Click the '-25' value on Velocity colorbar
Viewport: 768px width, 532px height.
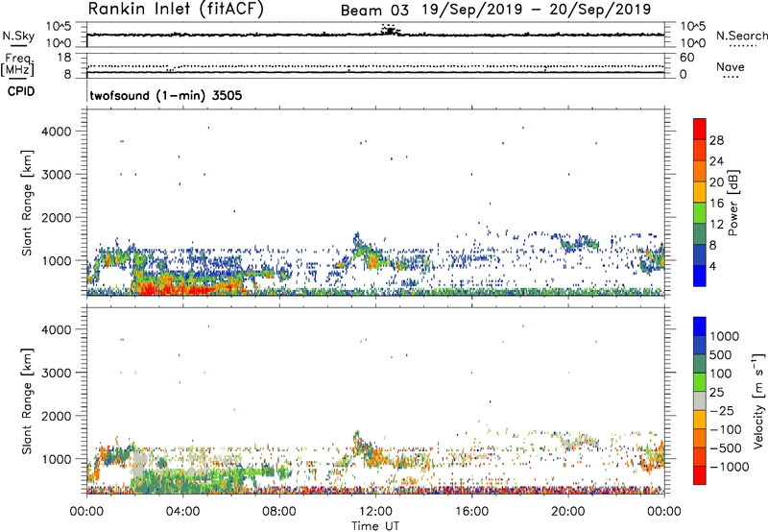721,411
